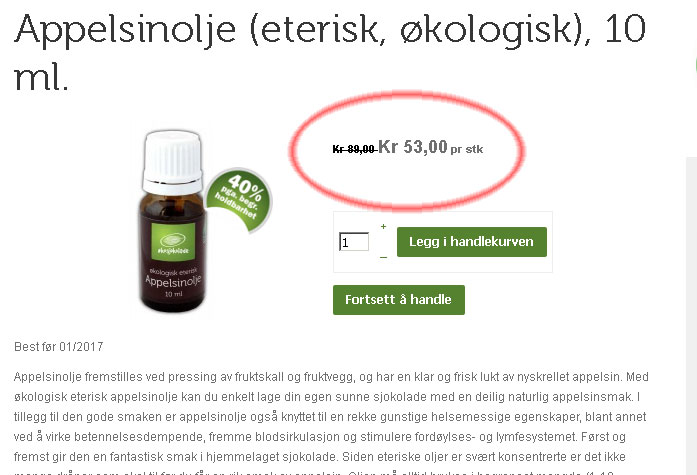
Task: Click the red ellipse around the price
Action: [x=407, y=150]
